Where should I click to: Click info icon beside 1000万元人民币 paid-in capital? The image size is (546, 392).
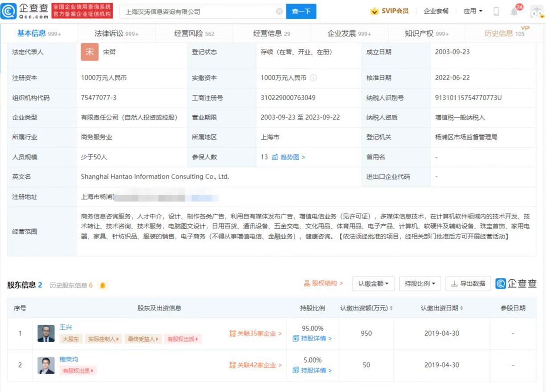313,78
